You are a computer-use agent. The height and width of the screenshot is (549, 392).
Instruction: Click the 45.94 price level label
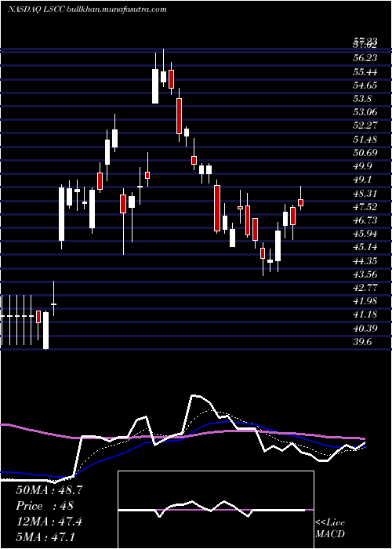click(365, 234)
